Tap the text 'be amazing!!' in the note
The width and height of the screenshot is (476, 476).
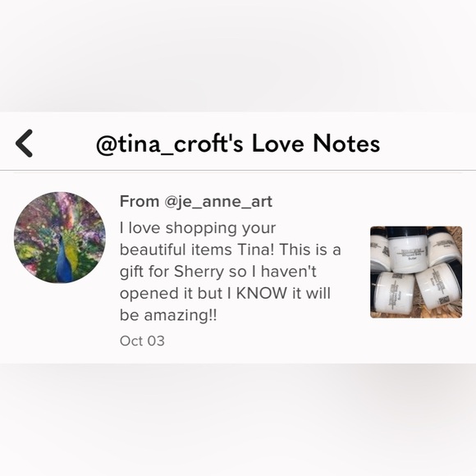click(168, 315)
